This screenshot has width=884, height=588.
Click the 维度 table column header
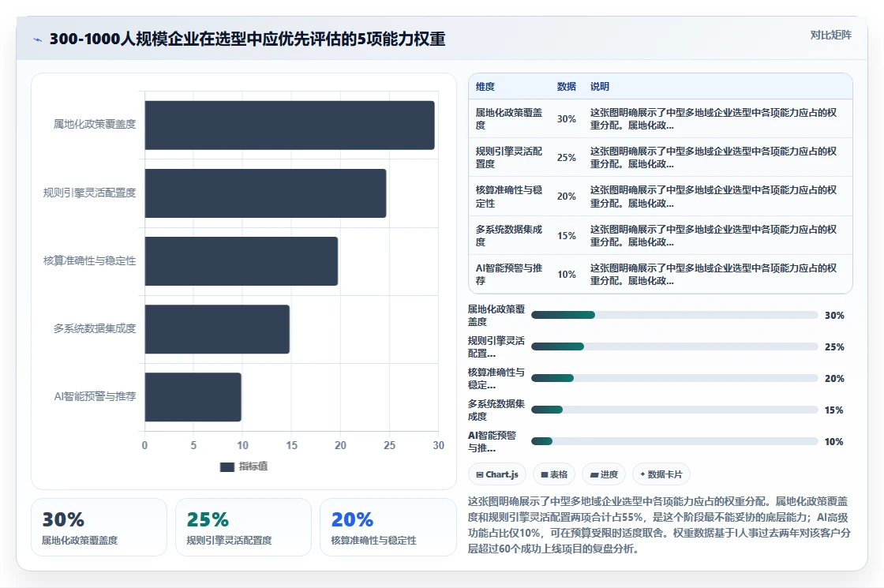pos(485,87)
